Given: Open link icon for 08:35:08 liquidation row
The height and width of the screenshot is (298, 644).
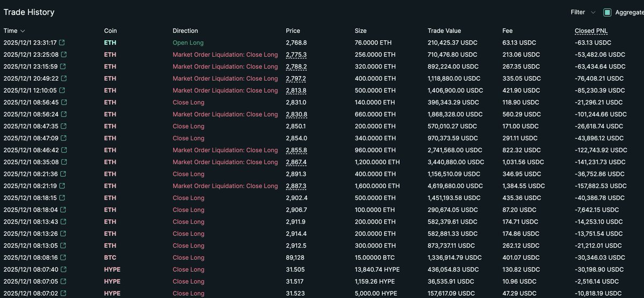Looking at the screenshot, I should 63,162.
